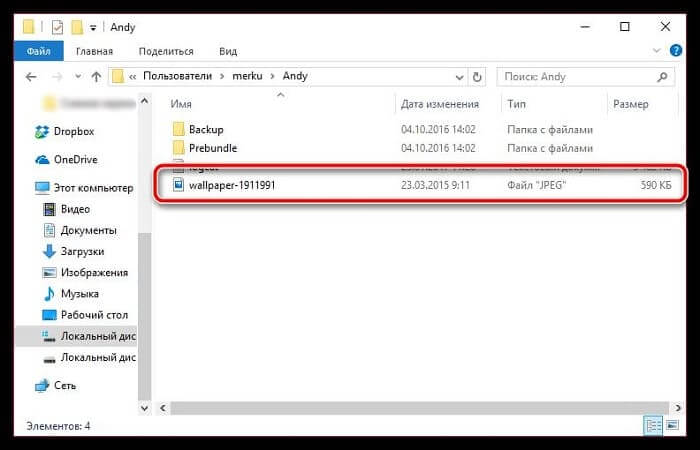
Task: Click the OneDrive cloud icon
Action: point(42,159)
